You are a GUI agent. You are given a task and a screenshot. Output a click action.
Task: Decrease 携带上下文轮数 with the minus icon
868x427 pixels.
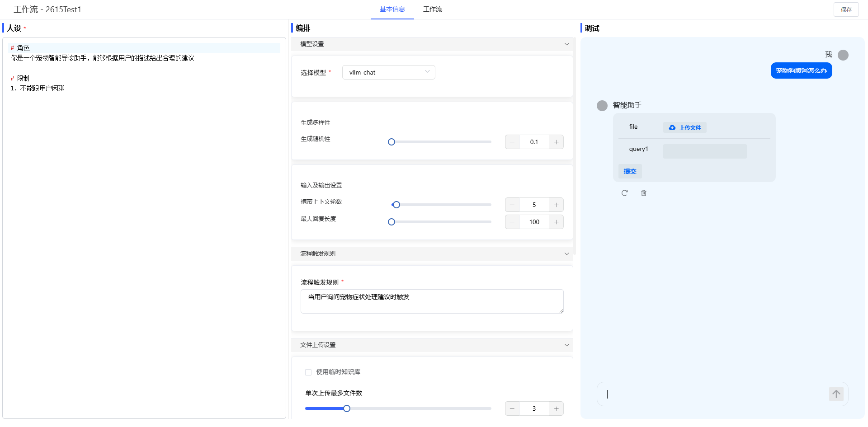click(x=512, y=205)
